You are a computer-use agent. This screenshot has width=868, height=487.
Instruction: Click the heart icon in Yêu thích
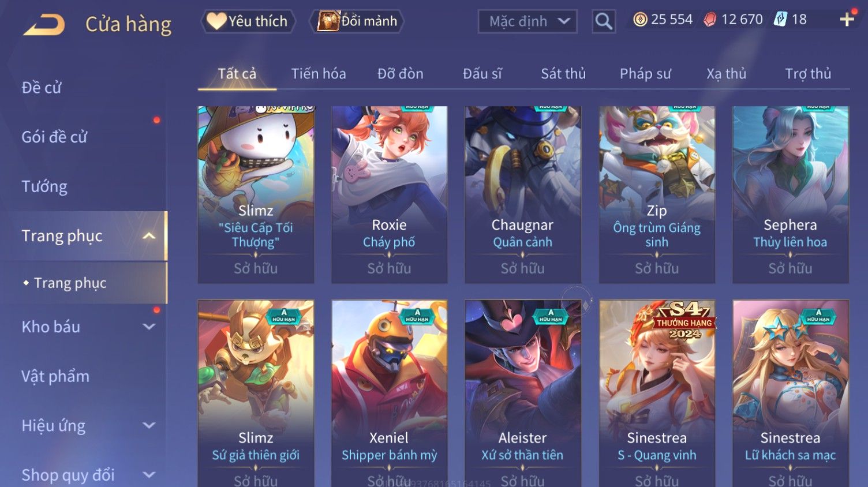point(216,21)
